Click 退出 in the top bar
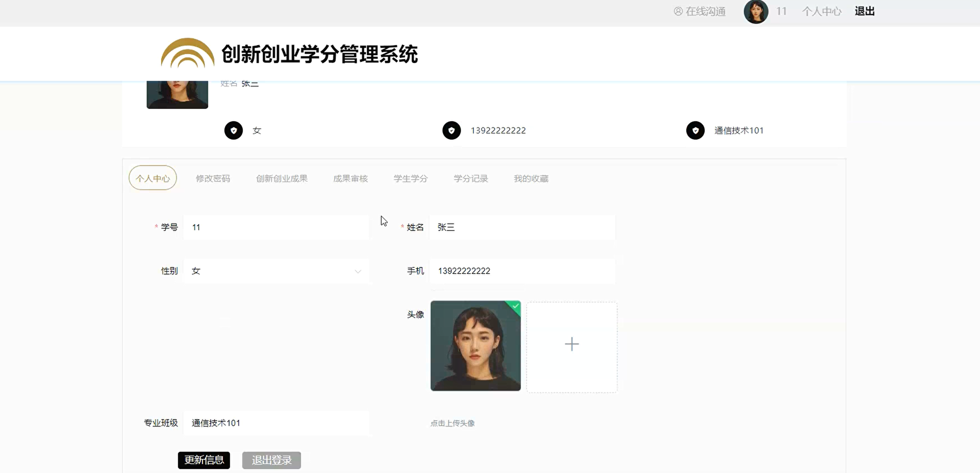Screen dimensions: 980x473 864,11
